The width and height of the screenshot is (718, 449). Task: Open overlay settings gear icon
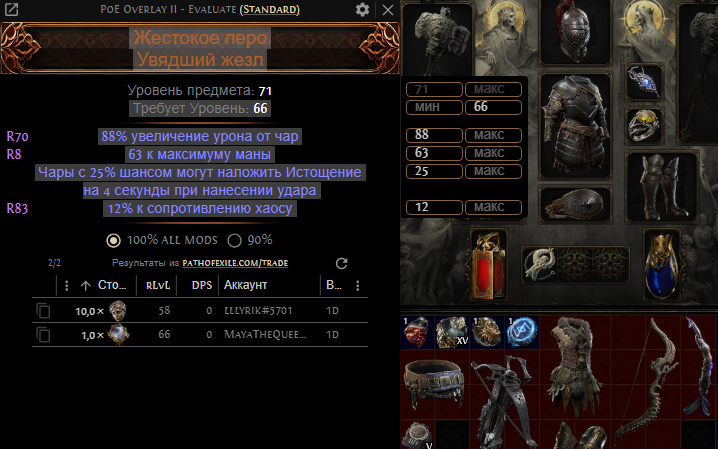click(362, 10)
